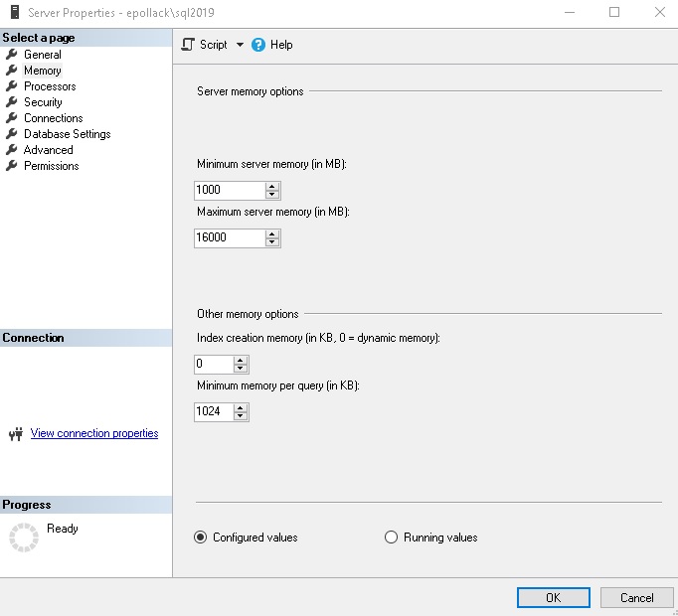The width and height of the screenshot is (678, 616).
Task: Open View connection properties link
Action: (x=94, y=433)
